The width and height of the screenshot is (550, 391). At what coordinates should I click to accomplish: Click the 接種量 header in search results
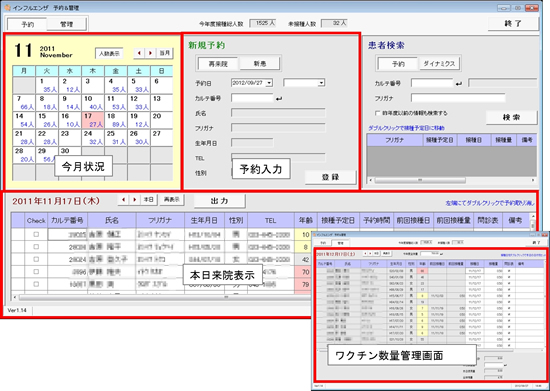503,140
